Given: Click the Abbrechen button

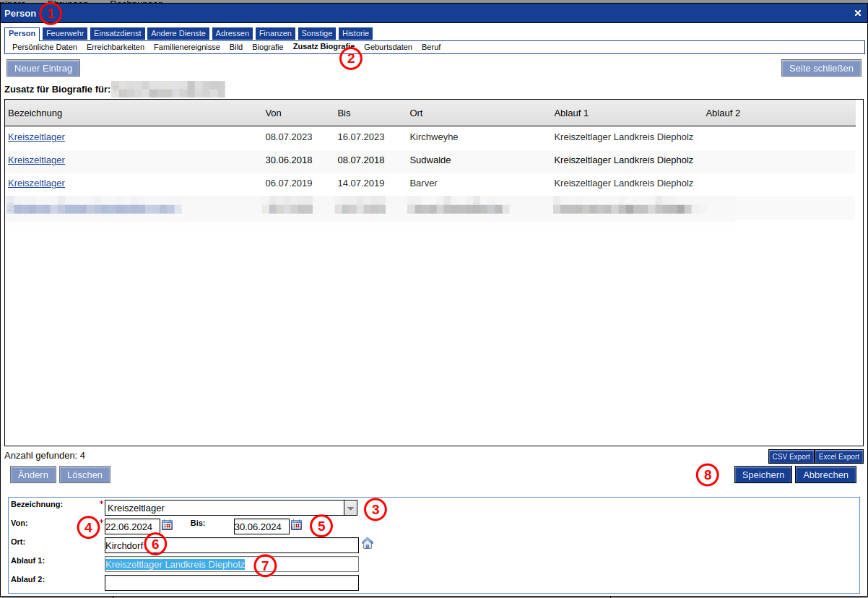Looking at the screenshot, I should (825, 474).
